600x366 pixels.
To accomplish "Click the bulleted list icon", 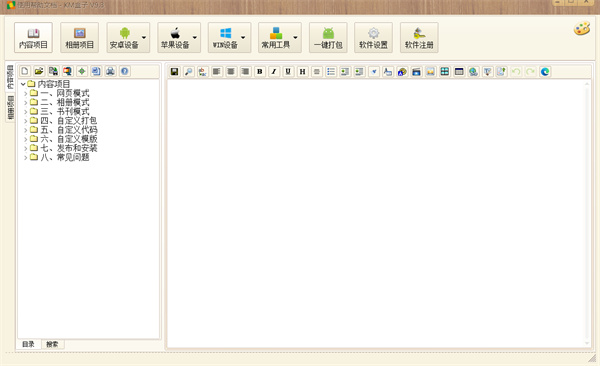I will pos(331,72).
